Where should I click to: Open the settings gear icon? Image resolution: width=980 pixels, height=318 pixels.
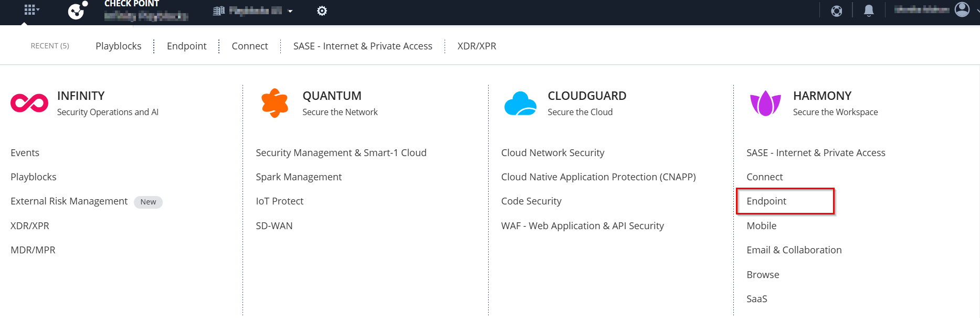[322, 11]
